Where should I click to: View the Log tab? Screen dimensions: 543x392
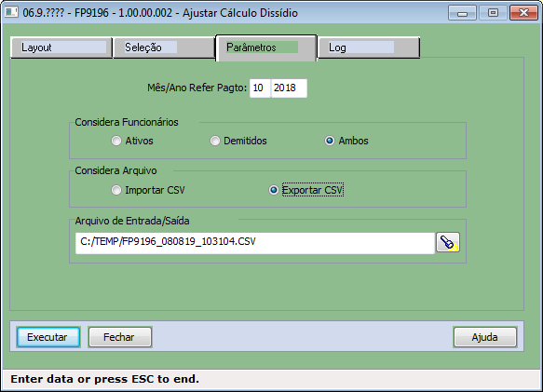[369, 47]
